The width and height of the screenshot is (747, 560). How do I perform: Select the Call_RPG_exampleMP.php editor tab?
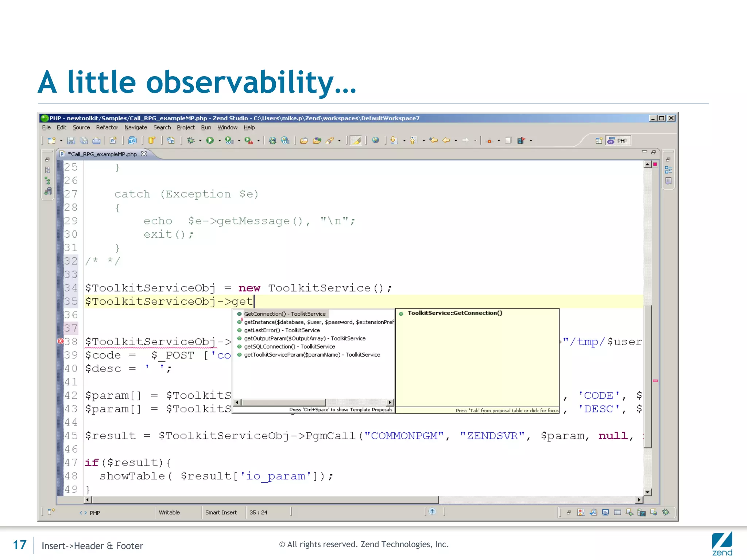(102, 154)
